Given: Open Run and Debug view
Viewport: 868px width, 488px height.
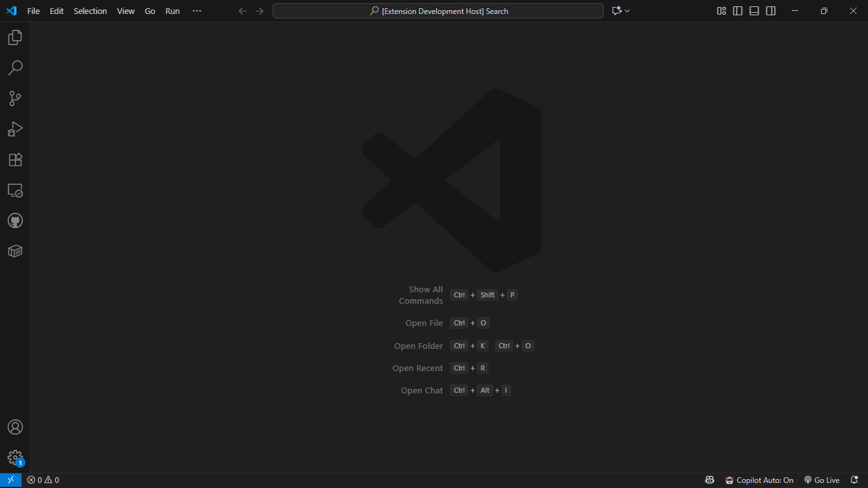Looking at the screenshot, I should click(15, 129).
